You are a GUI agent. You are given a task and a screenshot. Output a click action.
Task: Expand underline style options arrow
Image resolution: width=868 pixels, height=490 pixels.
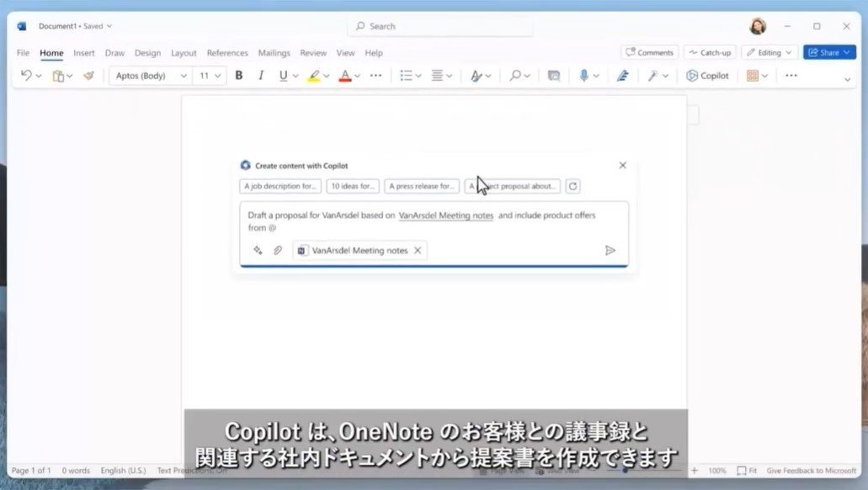tap(296, 76)
